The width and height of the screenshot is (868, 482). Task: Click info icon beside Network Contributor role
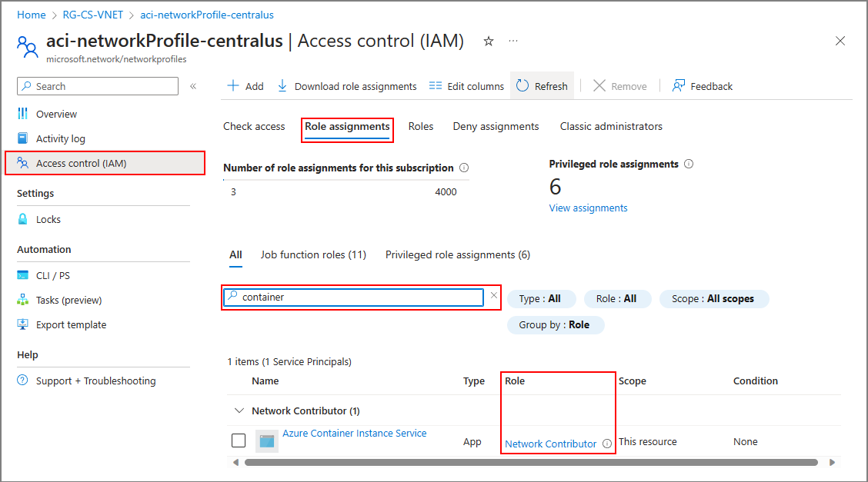[x=606, y=444]
